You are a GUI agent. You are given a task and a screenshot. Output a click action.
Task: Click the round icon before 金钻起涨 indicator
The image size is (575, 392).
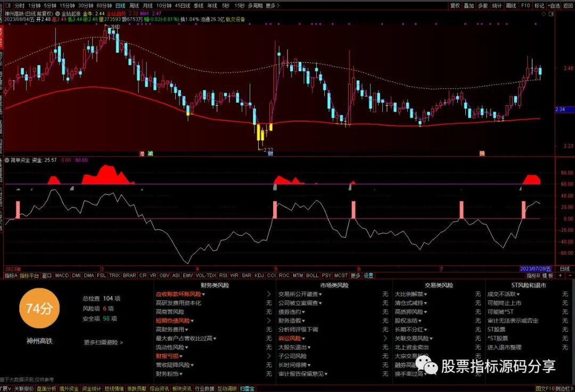[57, 13]
